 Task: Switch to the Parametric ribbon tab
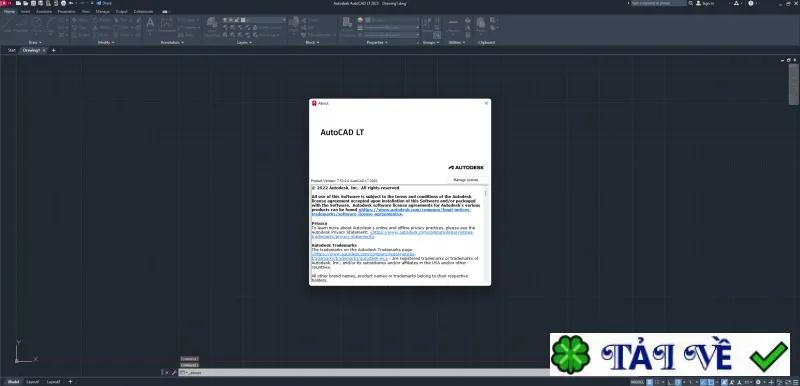pyautogui.click(x=66, y=11)
